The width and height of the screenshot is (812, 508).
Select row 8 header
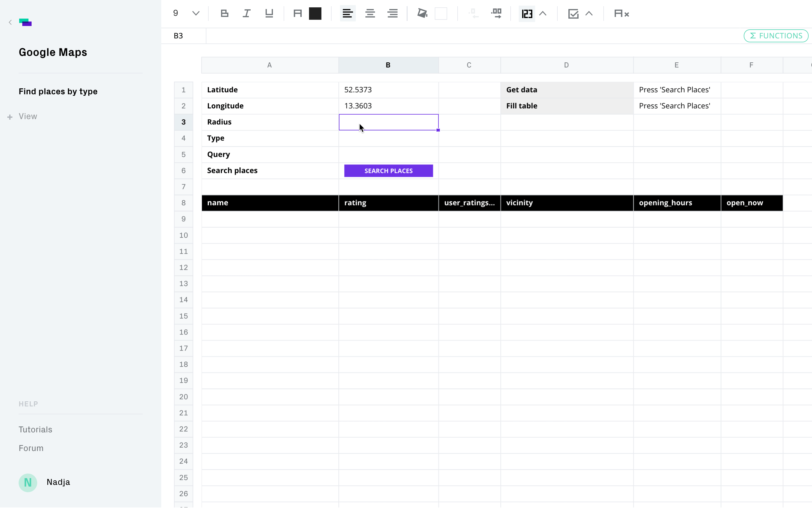[184, 203]
